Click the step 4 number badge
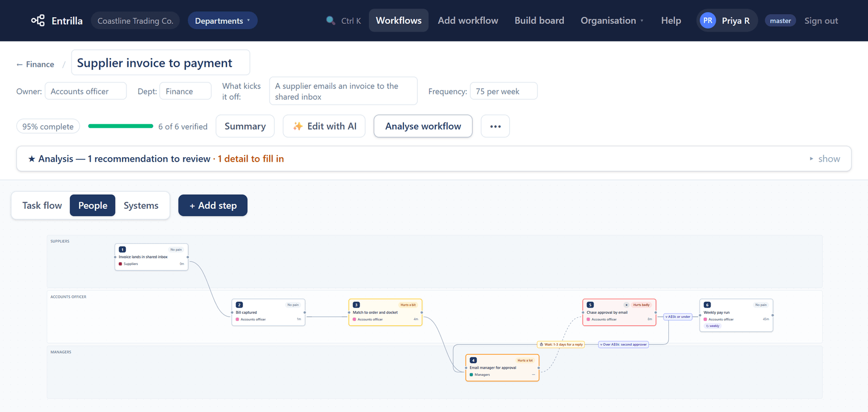 473,360
